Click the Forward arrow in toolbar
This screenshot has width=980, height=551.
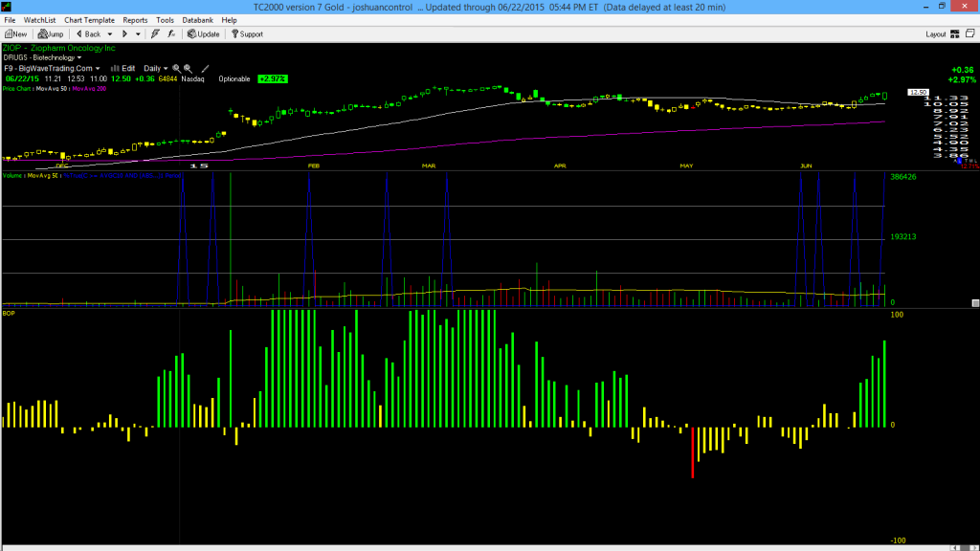click(124, 34)
